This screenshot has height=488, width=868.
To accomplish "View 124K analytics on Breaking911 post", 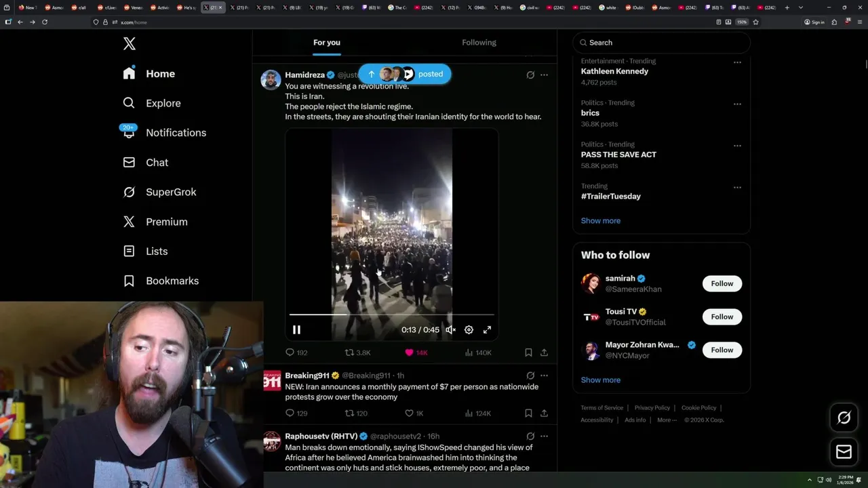I will tap(478, 413).
